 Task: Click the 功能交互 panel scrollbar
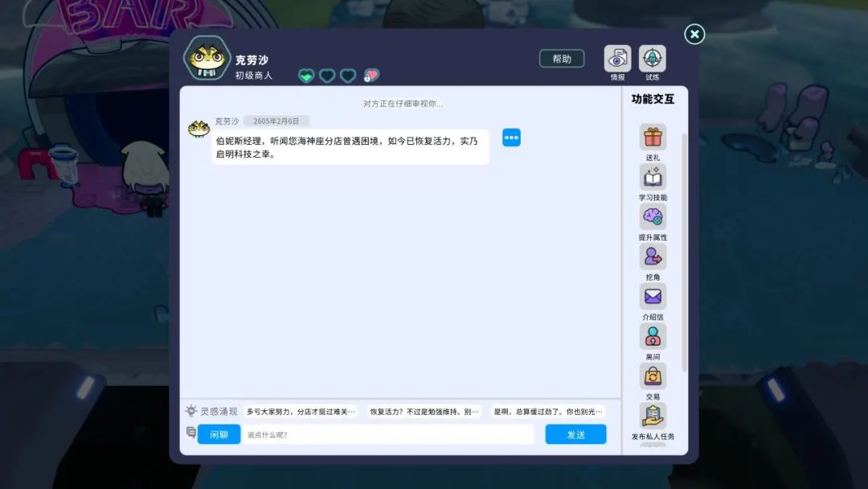685,252
